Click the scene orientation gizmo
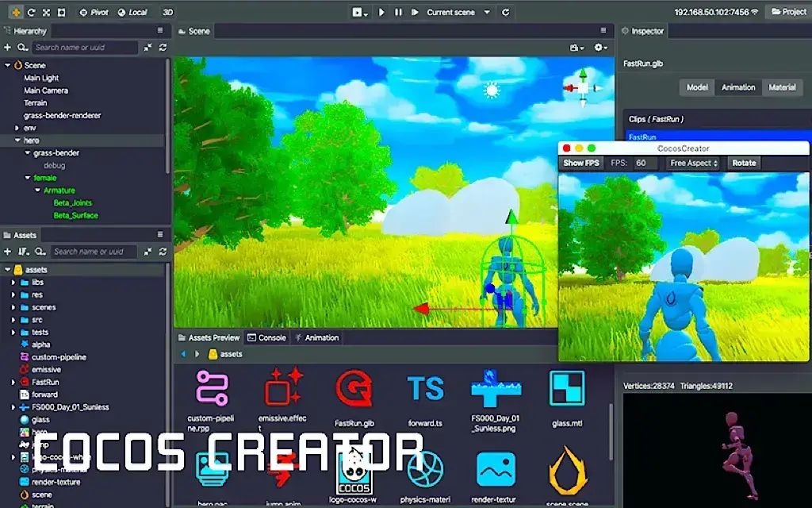Image resolution: width=812 pixels, height=508 pixels. [x=583, y=87]
